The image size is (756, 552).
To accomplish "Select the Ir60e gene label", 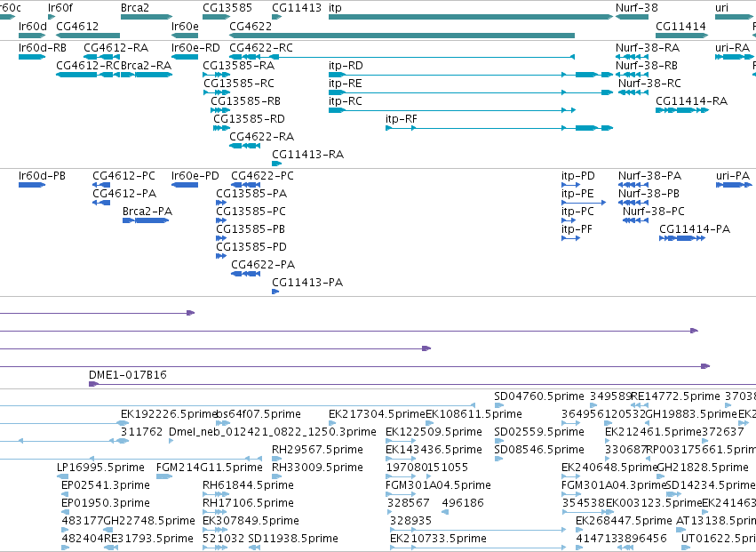I will [185, 26].
